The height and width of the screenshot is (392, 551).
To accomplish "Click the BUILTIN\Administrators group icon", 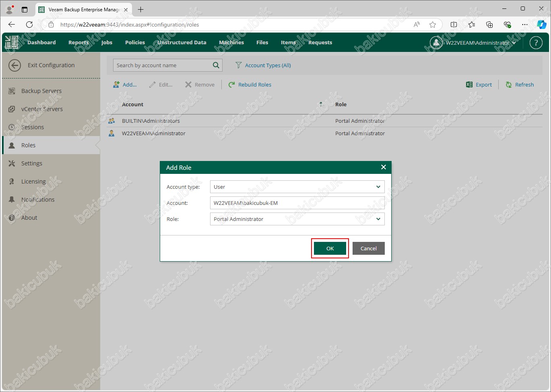I will pyautogui.click(x=111, y=121).
